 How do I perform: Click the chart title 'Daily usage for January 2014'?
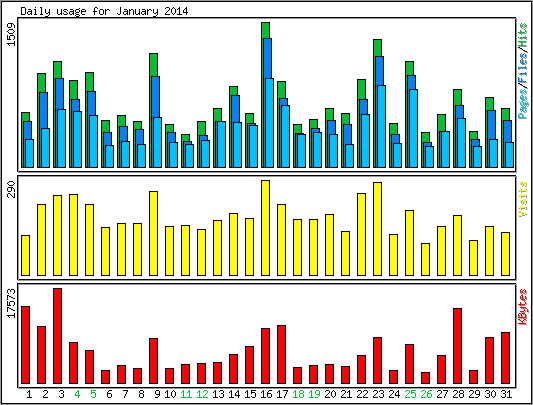coord(104,11)
